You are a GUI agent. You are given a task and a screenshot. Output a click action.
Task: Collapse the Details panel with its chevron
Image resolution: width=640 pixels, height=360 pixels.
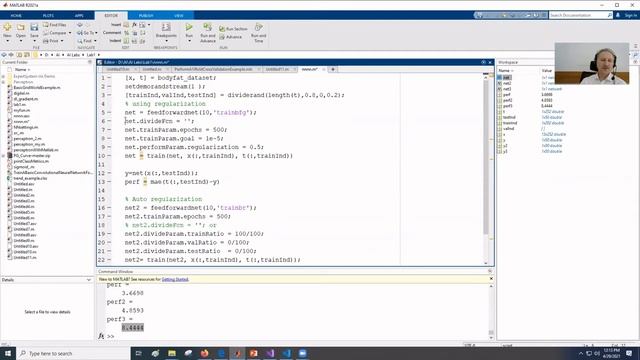click(x=89, y=280)
